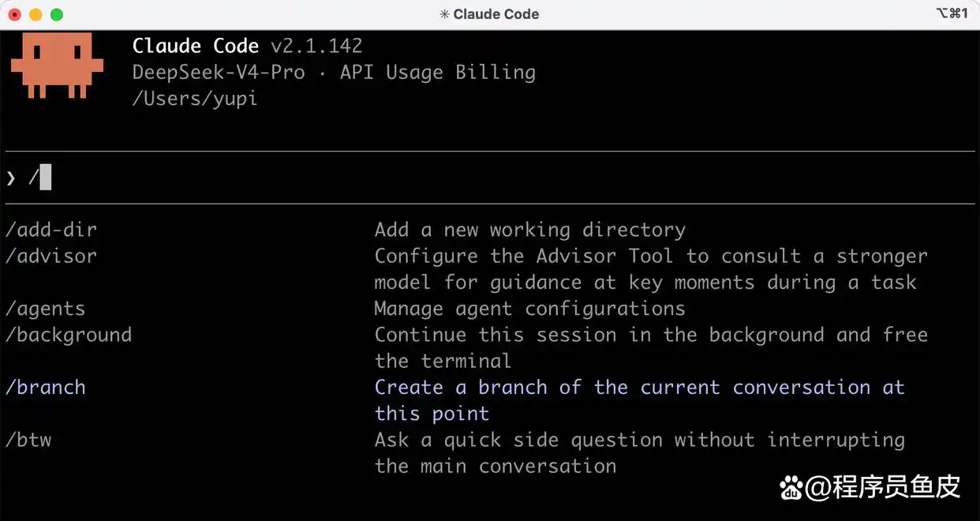Click the Claude Code pixel mascot logo
This screenshot has width=980, height=521.
(56, 66)
